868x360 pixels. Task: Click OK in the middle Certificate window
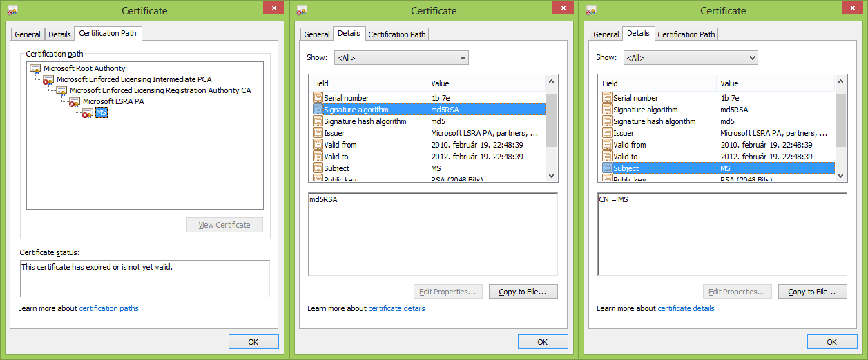[x=543, y=342]
